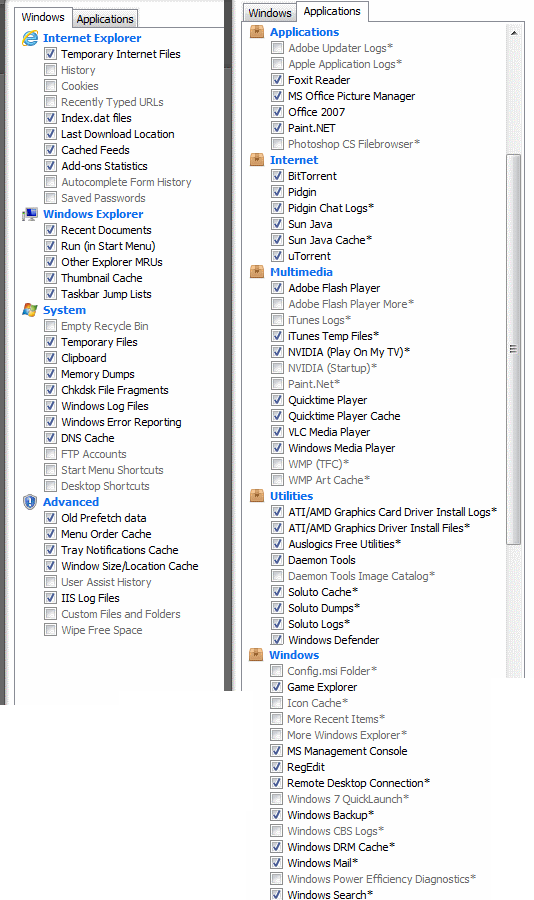Uncheck RegEdit option
The width and height of the screenshot is (534, 900).
click(276, 767)
